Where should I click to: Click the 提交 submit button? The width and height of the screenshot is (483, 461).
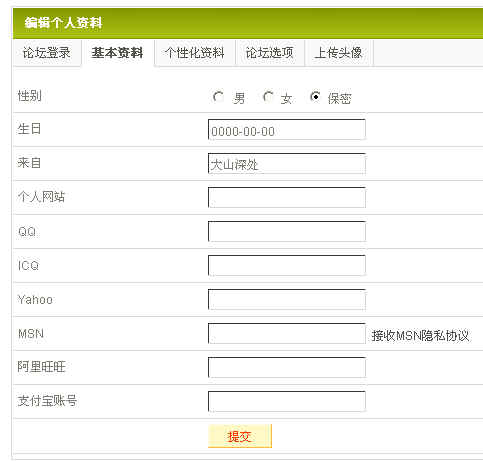click(240, 436)
